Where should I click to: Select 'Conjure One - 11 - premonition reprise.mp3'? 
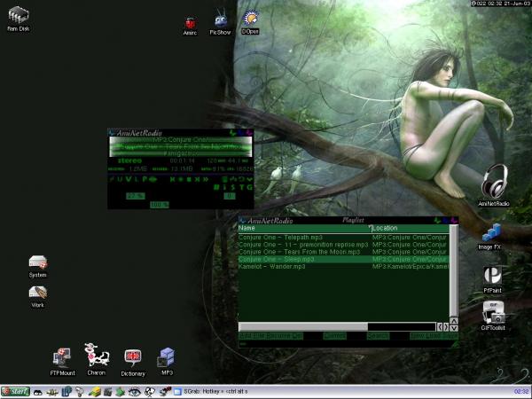tap(343, 245)
